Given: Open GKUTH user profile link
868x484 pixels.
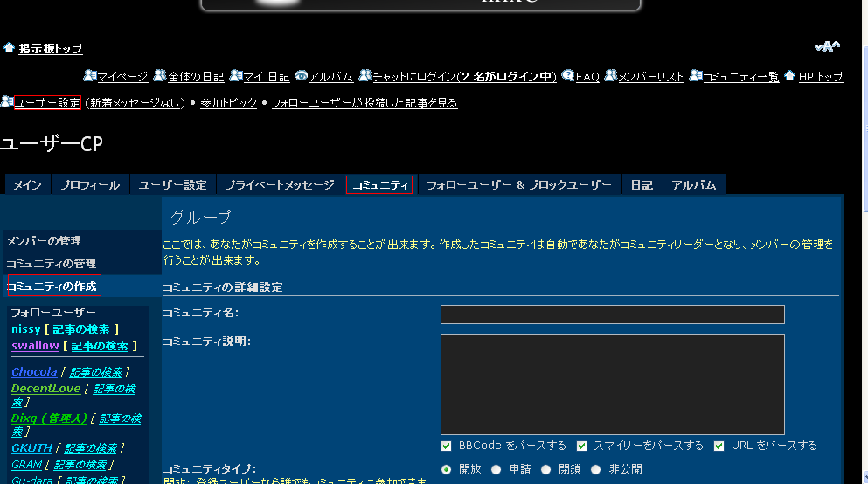Looking at the screenshot, I should click(32, 447).
